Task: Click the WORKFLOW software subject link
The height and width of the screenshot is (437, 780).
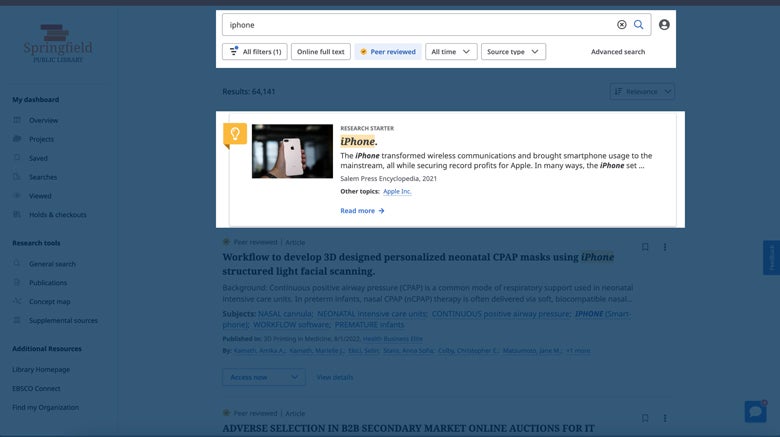Action: coord(292,325)
